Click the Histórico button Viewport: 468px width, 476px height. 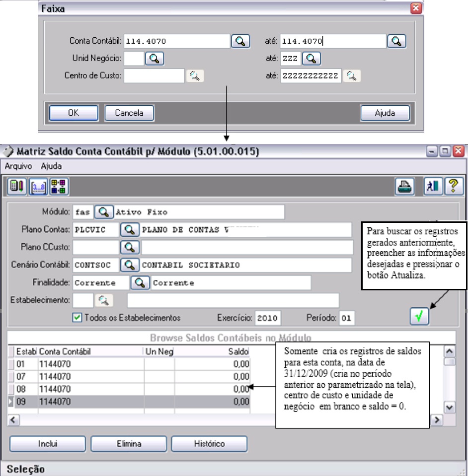(x=209, y=444)
